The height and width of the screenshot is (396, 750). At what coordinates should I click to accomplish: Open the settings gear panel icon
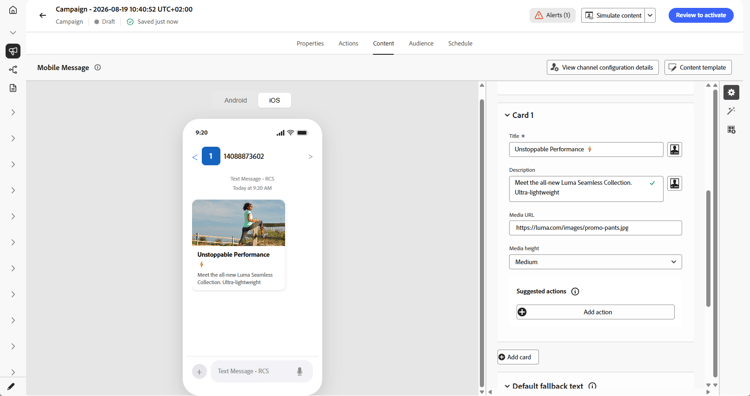pyautogui.click(x=731, y=92)
